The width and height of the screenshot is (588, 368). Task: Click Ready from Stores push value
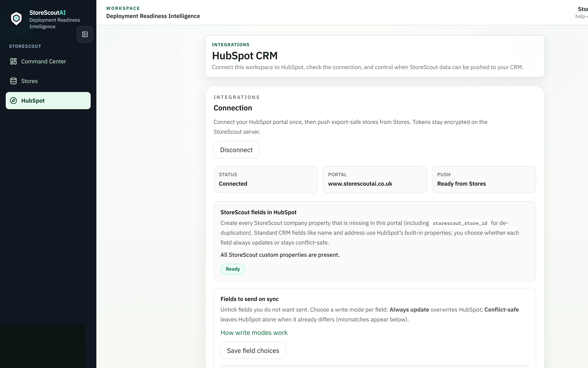461,184
